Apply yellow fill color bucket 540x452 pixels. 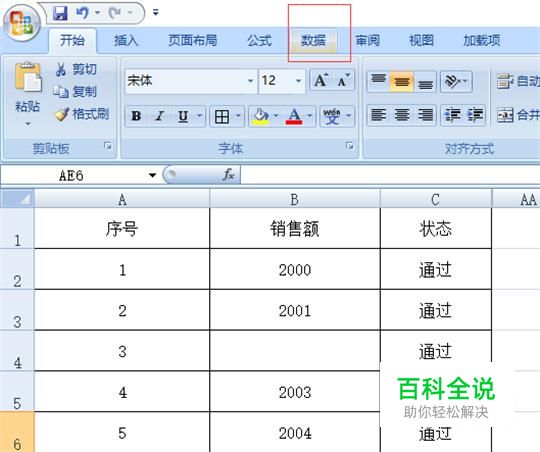click(x=260, y=116)
